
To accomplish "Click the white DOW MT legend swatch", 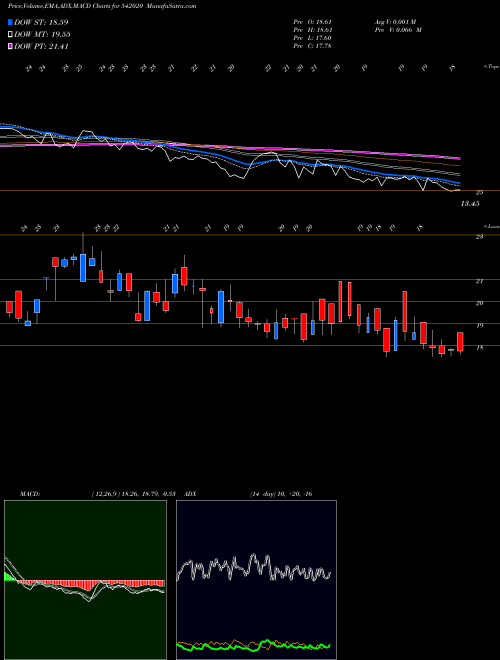I will [10, 35].
